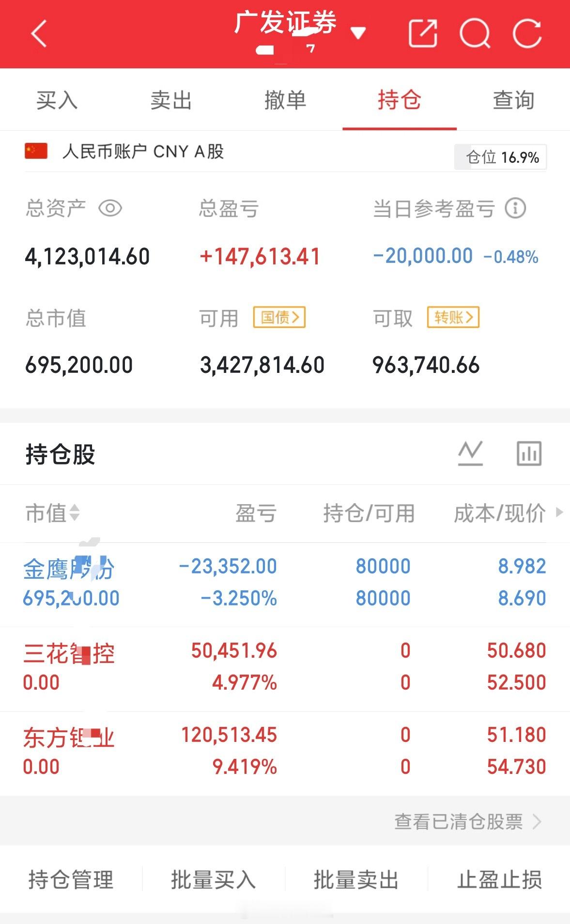Viewport: 570px width, 924px height.
Task: Tap the loss value -23,352.00
Action: [x=228, y=566]
